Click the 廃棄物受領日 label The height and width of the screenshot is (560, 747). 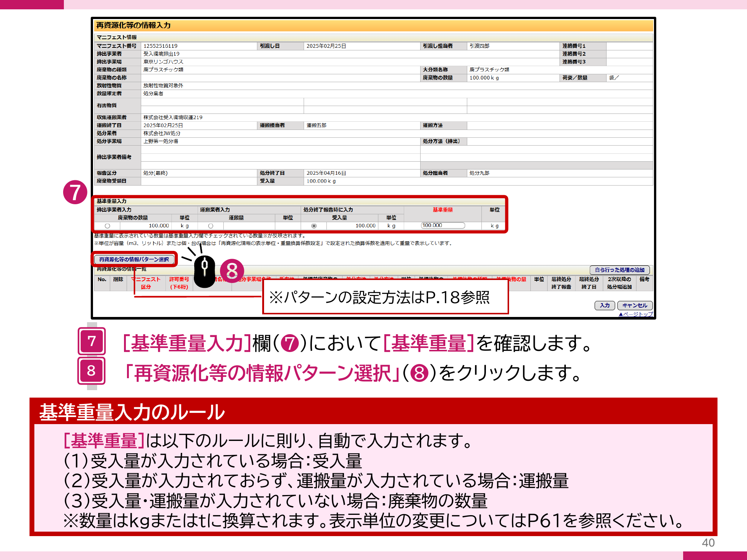(111, 181)
